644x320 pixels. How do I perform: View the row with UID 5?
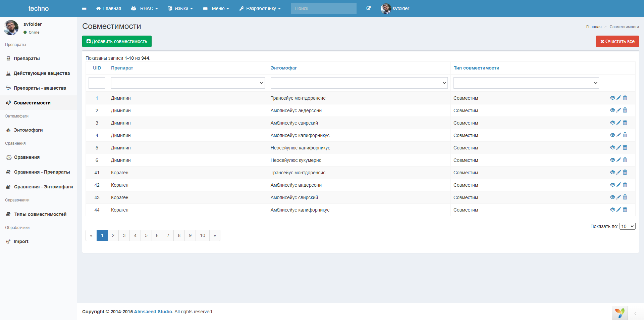coord(612,147)
